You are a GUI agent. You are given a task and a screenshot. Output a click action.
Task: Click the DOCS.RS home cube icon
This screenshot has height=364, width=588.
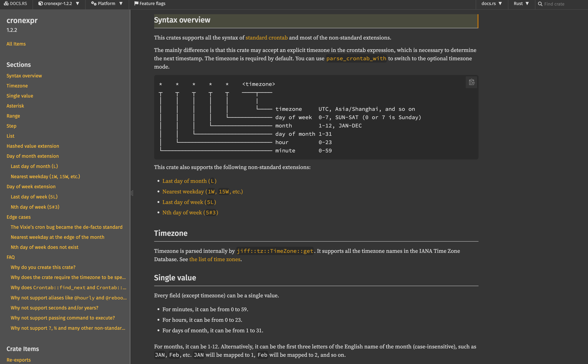coord(6,3)
